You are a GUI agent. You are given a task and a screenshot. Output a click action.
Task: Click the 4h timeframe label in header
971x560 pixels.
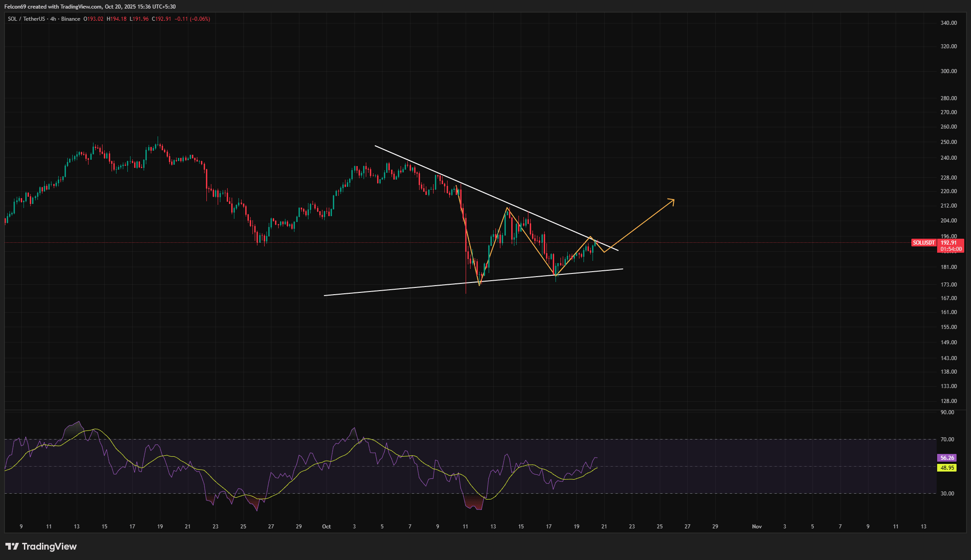[53, 19]
